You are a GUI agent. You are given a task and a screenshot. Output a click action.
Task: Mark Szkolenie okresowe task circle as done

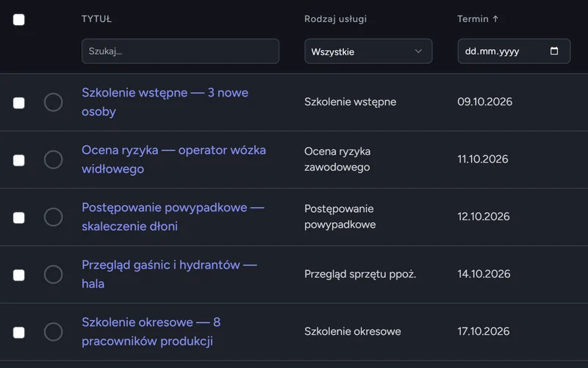pyautogui.click(x=53, y=332)
